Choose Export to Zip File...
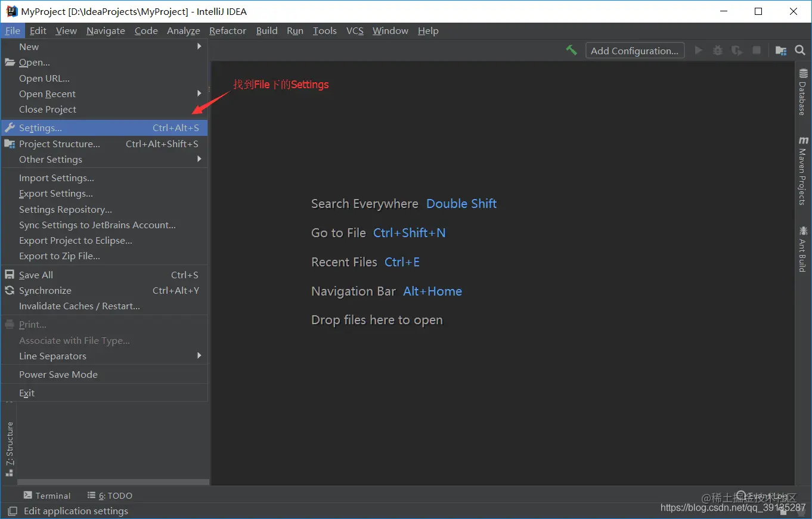Viewport: 812px width, 519px height. (104, 256)
